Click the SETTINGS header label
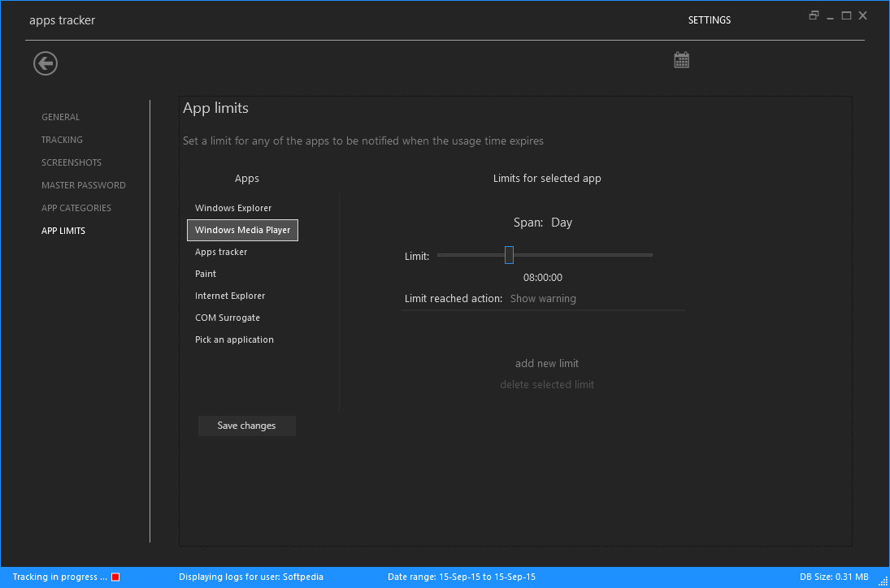The height and width of the screenshot is (588, 890). [710, 19]
